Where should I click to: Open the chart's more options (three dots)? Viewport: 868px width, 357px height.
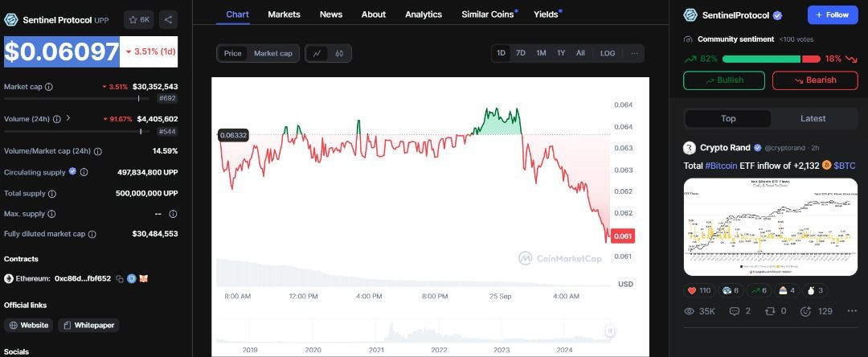(x=634, y=53)
